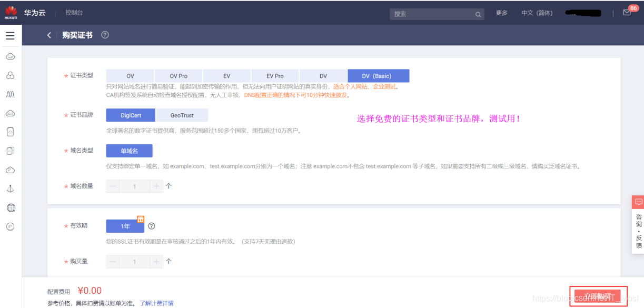
Task: Select DV certificate type
Action: click(323, 76)
